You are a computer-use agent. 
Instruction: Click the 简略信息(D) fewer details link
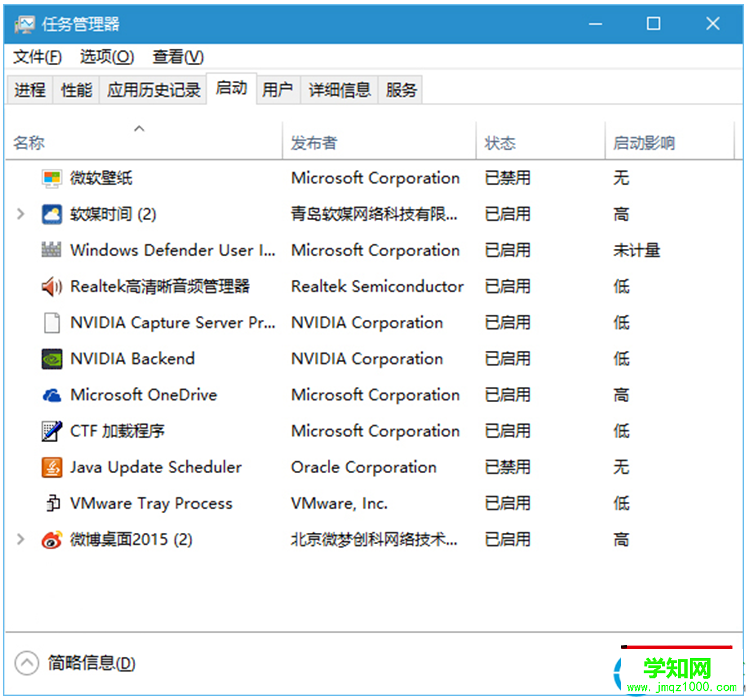tap(92, 663)
